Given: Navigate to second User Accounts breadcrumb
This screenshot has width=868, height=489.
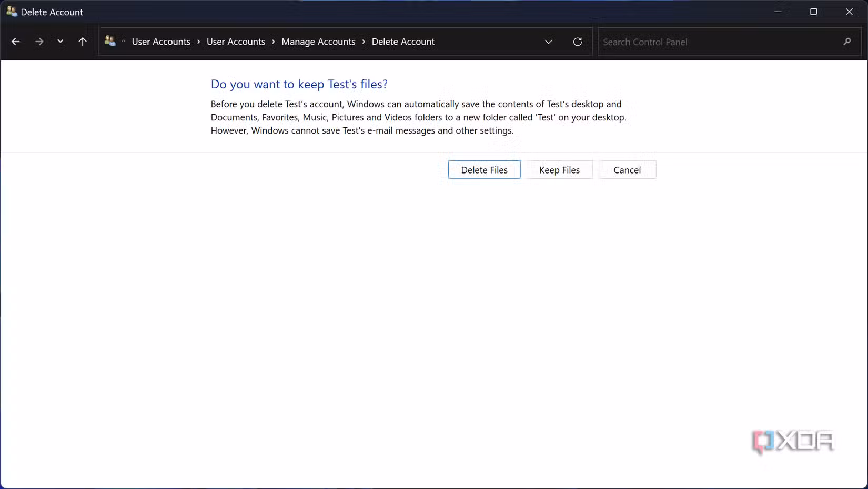Looking at the screenshot, I should pyautogui.click(x=236, y=42).
